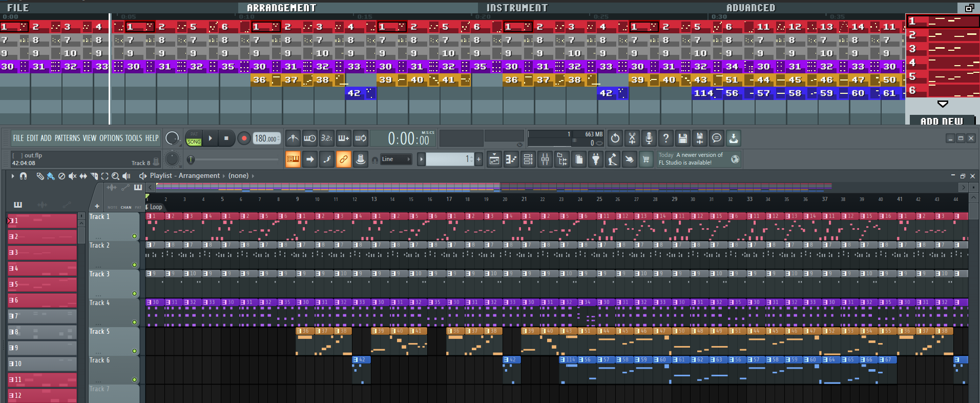980x403 pixels.
Task: Click the song position slider handle
Action: [x=191, y=159]
